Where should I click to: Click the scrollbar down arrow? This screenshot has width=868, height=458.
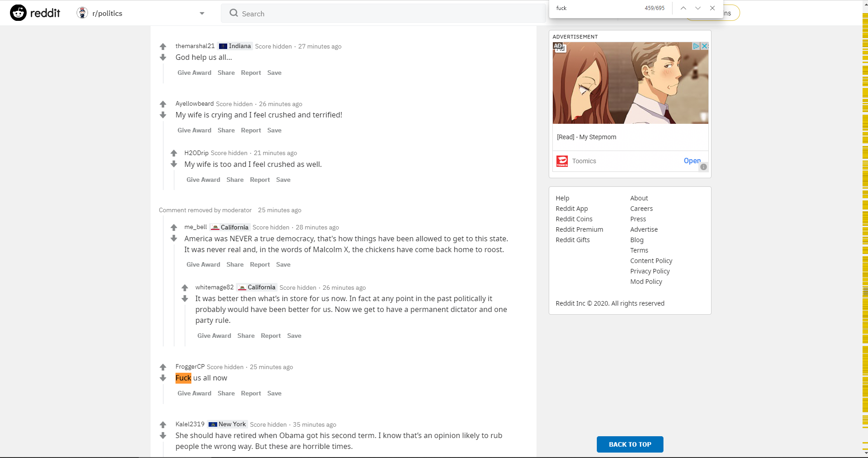pos(865,453)
